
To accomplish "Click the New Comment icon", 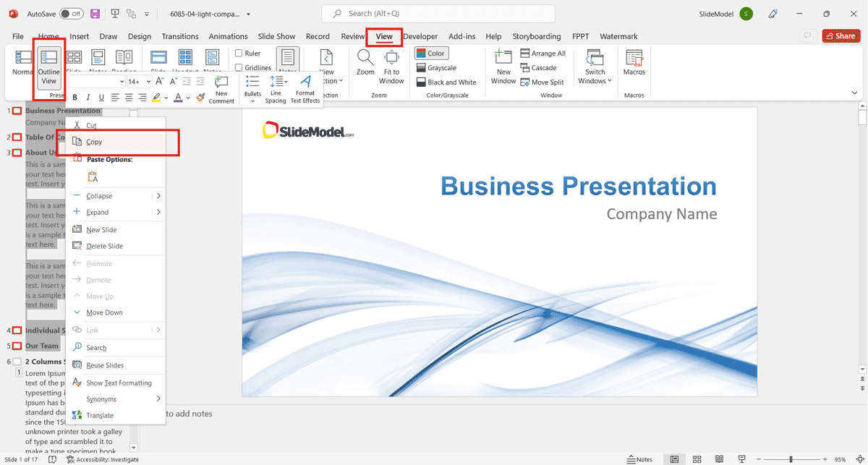I will pos(221,90).
